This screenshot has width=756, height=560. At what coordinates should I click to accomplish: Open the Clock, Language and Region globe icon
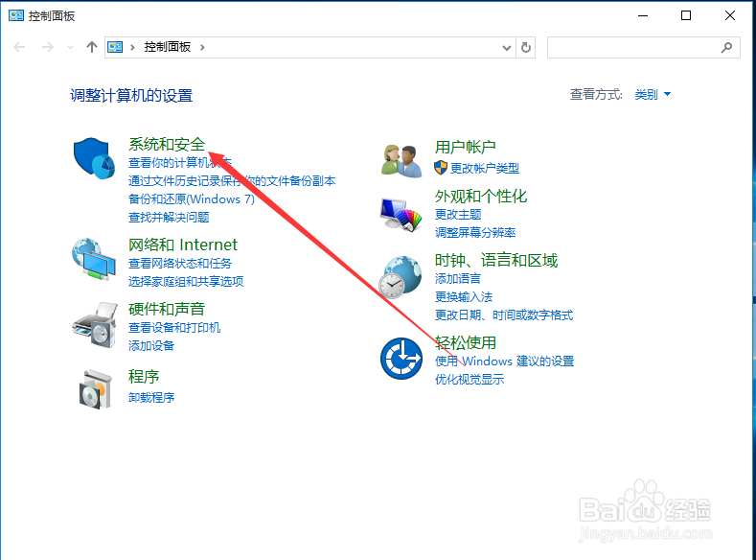(x=401, y=277)
